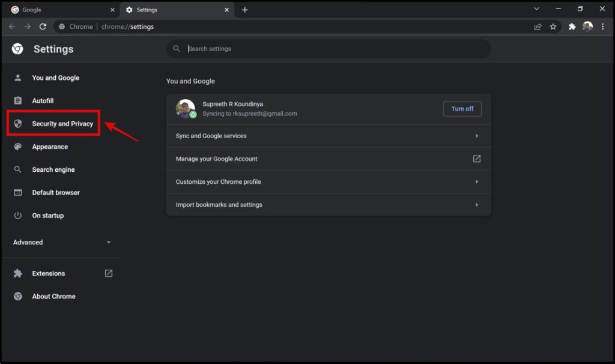
Task: Open On startup settings
Action: pyautogui.click(x=48, y=216)
